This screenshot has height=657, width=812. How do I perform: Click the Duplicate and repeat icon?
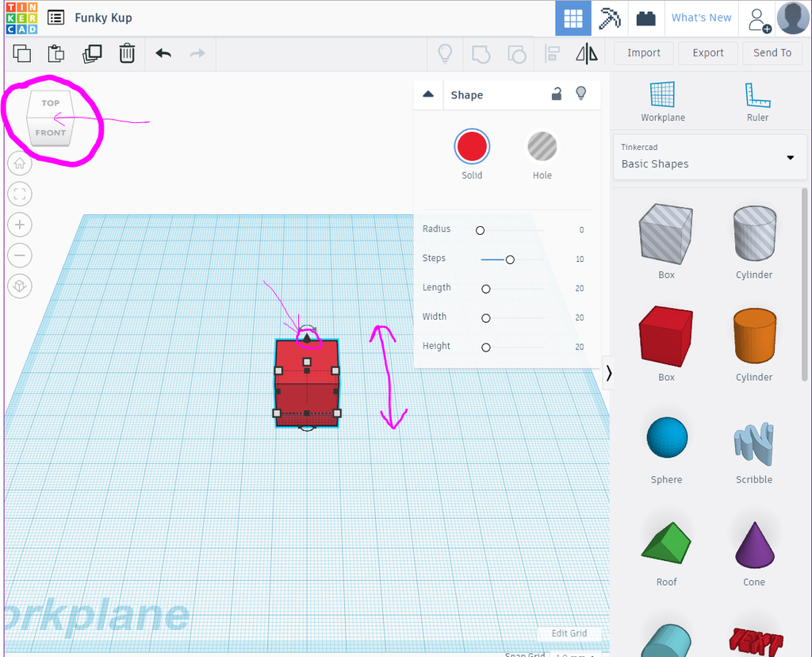click(92, 53)
